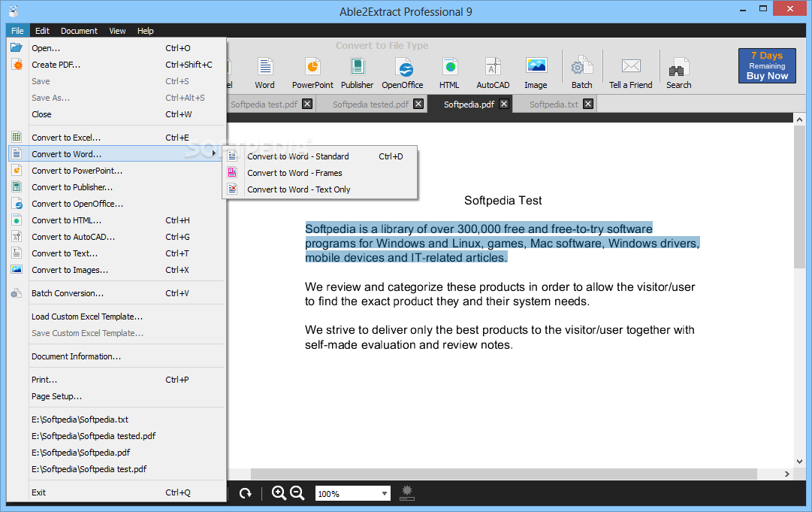The height and width of the screenshot is (512, 812).
Task: Click the zoom out magnifier icon
Action: click(297, 492)
